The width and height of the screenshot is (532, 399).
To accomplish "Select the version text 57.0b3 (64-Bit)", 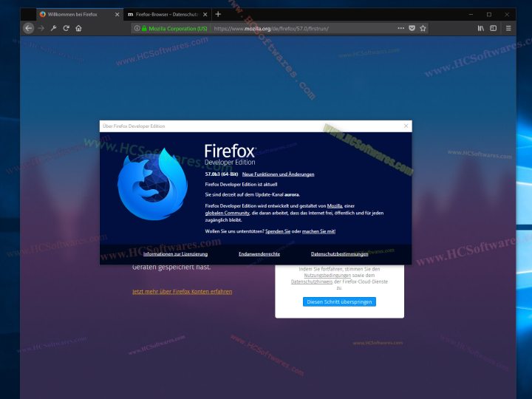I will 222,174.
